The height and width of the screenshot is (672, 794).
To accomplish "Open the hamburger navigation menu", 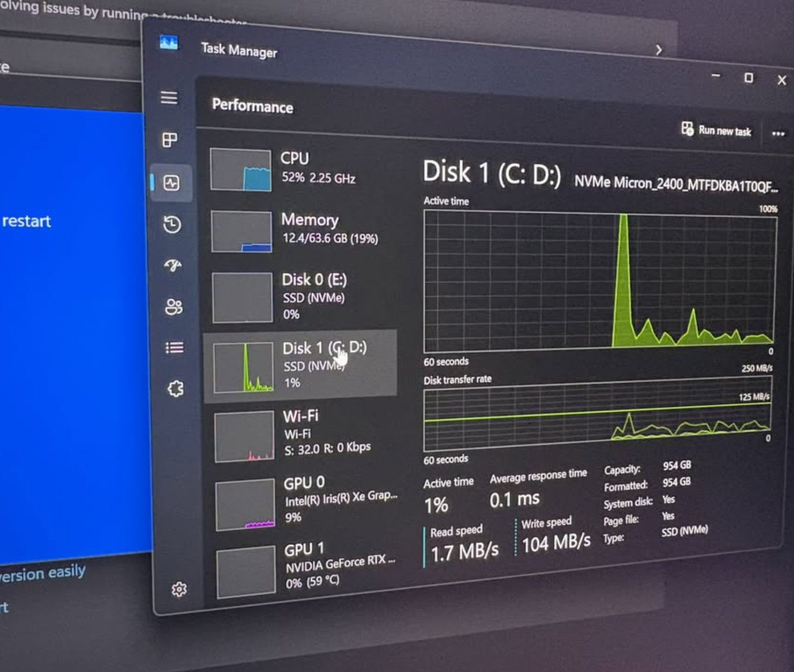I will pos(169,97).
